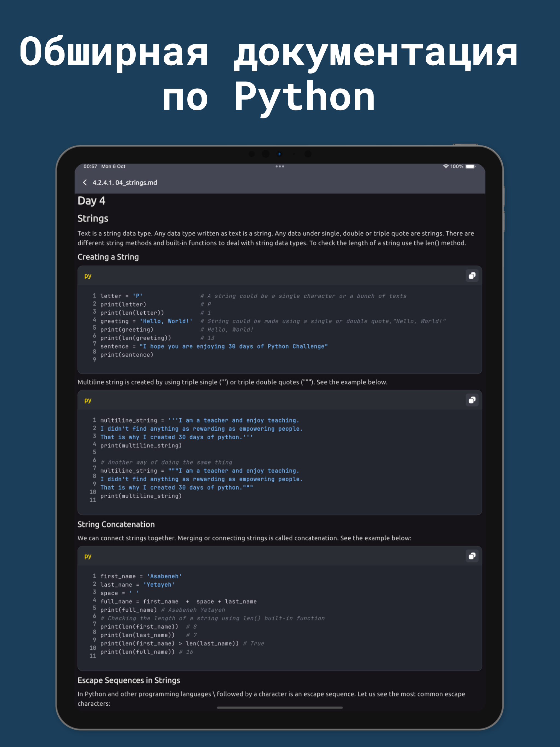Copy the String Concatenation code block
Screen dimensions: 560x747
tap(472, 556)
